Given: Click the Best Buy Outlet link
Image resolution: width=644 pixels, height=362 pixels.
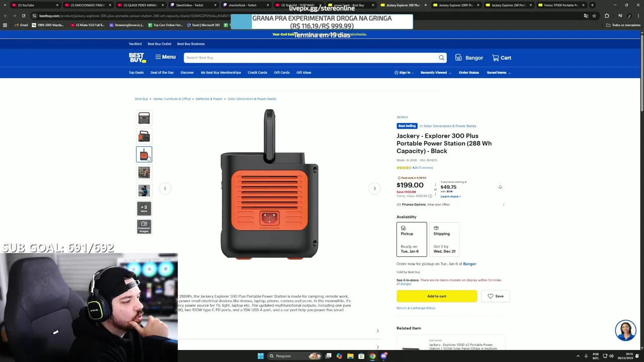Looking at the screenshot, I should pos(159,44).
